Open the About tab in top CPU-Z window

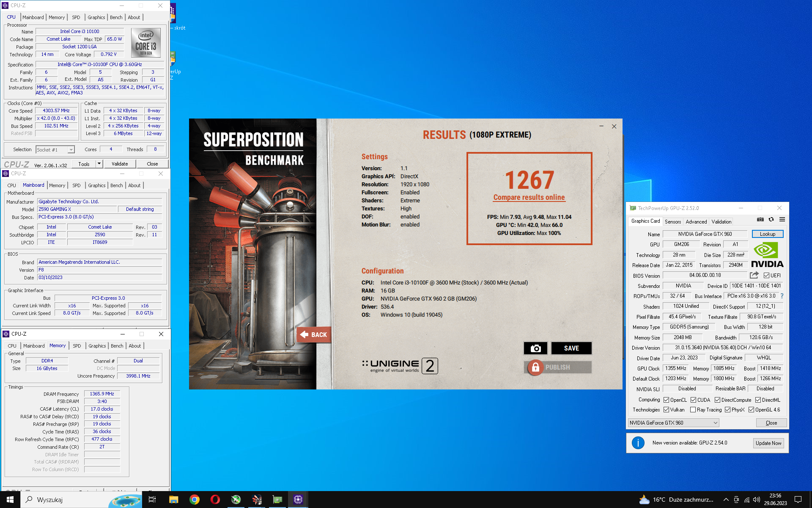pos(134,17)
